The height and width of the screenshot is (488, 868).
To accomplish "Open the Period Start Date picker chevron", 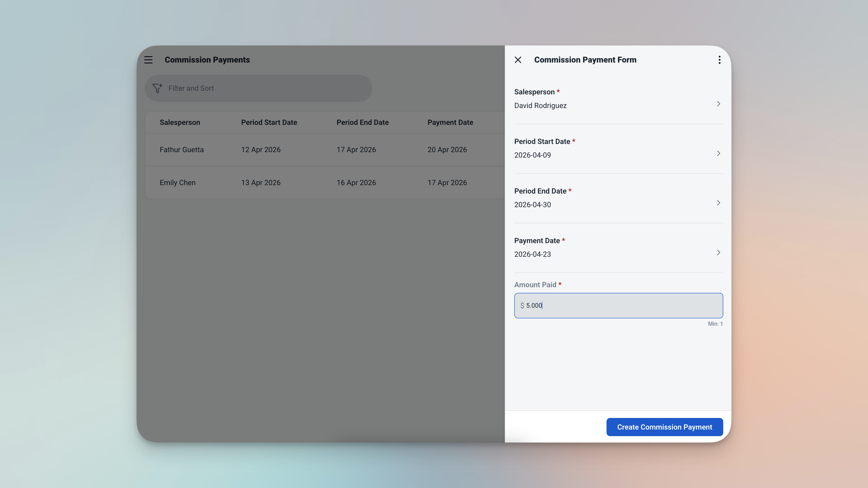I will [718, 153].
